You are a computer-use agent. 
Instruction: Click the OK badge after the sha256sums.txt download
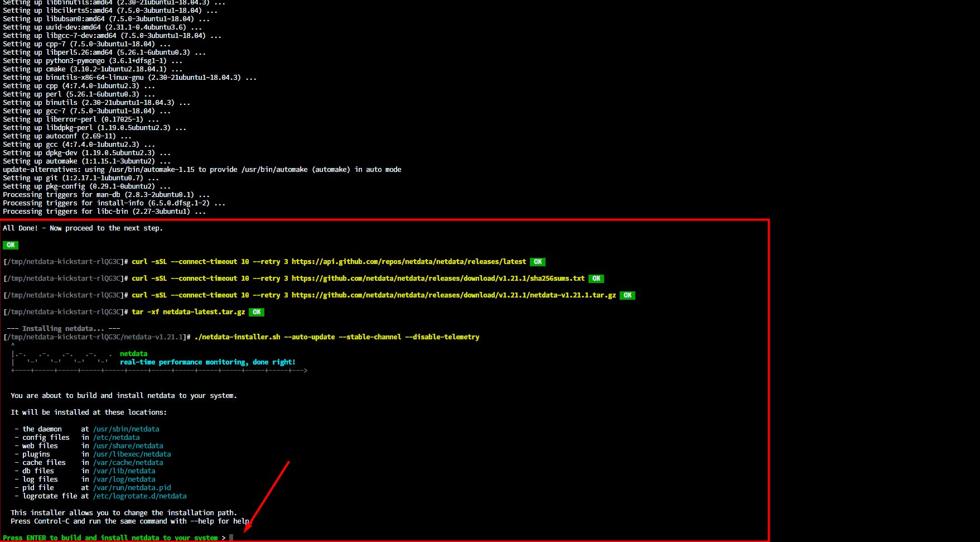point(596,279)
